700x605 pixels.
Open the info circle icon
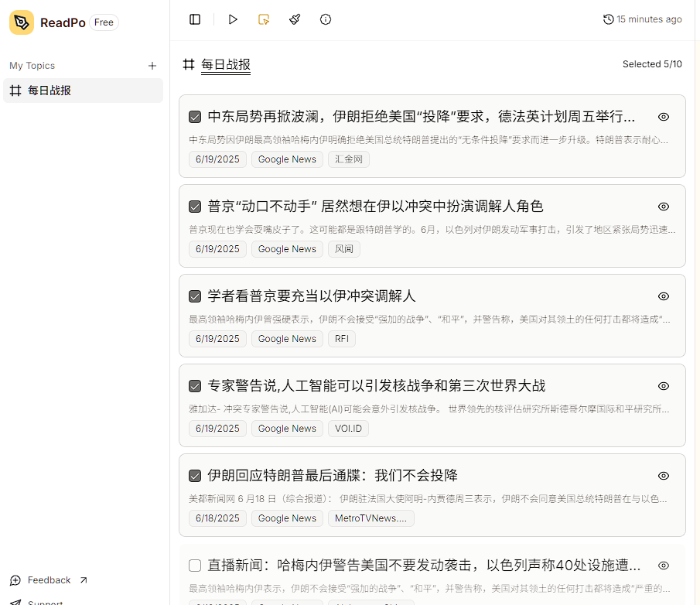point(326,19)
